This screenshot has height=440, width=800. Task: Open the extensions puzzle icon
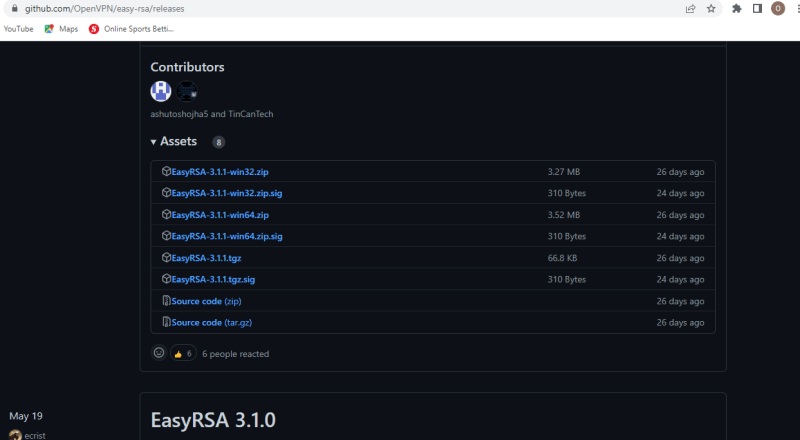coord(737,9)
